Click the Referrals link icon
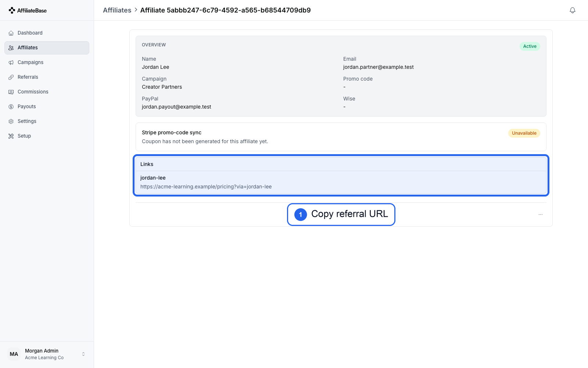Viewport: 588px width, 368px height. click(x=11, y=77)
